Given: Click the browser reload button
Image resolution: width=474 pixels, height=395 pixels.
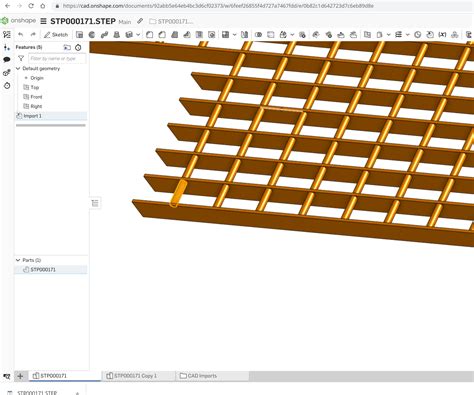Looking at the screenshot, I should tap(31, 6).
